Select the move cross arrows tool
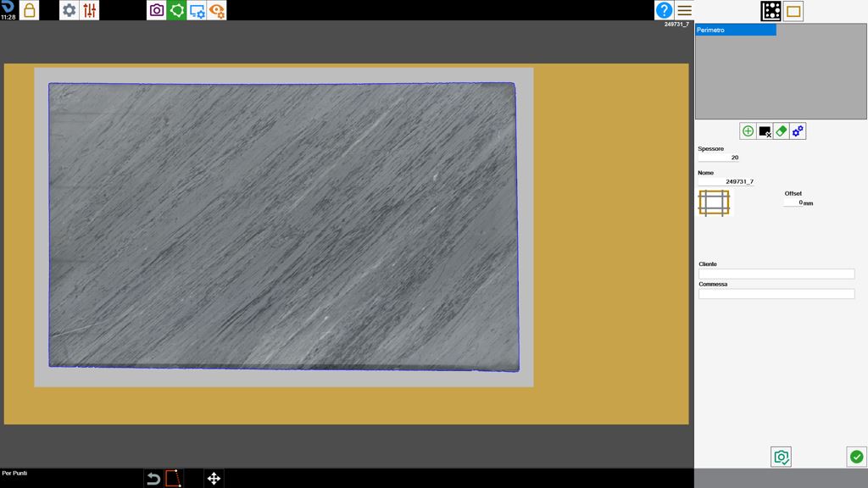The width and height of the screenshot is (868, 488). (214, 479)
